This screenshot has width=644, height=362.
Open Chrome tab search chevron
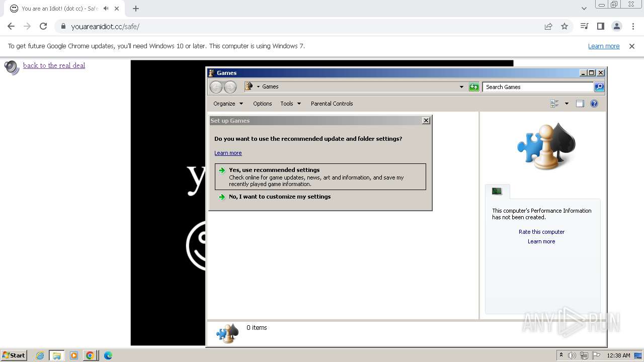click(584, 9)
